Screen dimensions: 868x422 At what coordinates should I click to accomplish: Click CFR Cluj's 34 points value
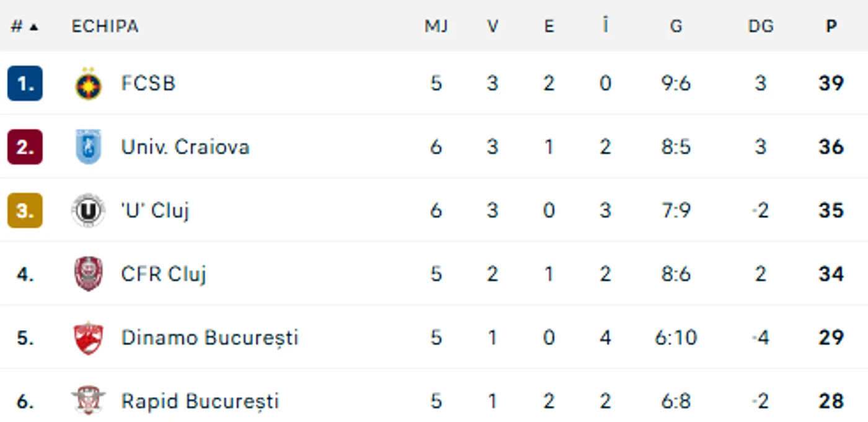(831, 274)
